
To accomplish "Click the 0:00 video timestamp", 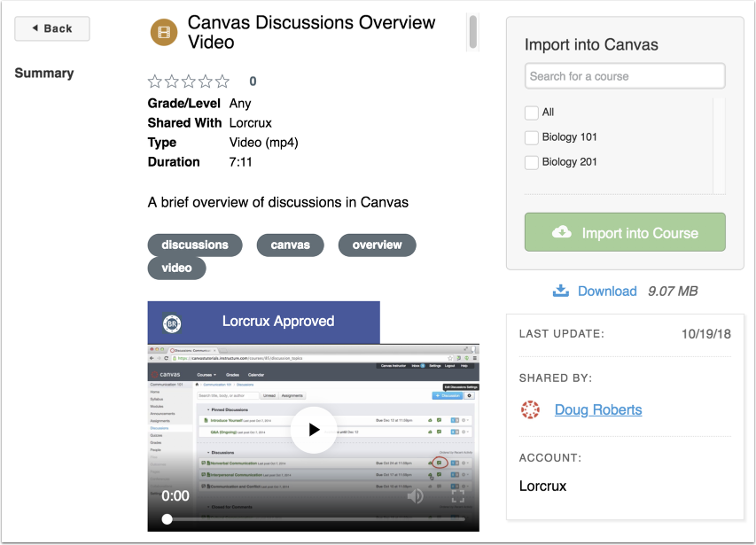I will 175,496.
